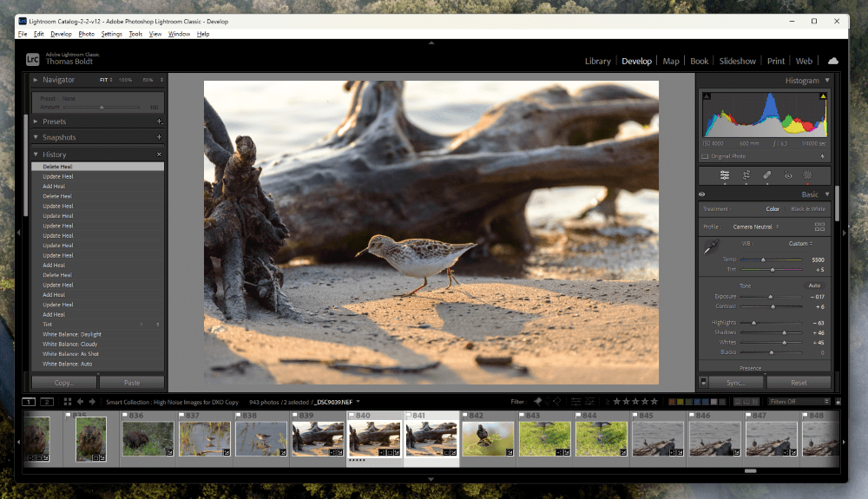Select the Edit sliders icon
The image size is (868, 499).
click(x=725, y=175)
